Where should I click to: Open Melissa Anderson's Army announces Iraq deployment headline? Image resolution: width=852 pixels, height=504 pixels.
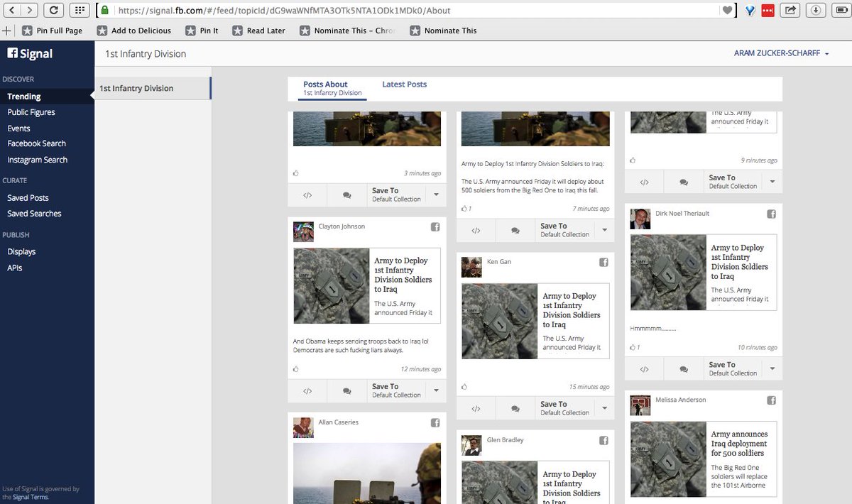[739, 444]
